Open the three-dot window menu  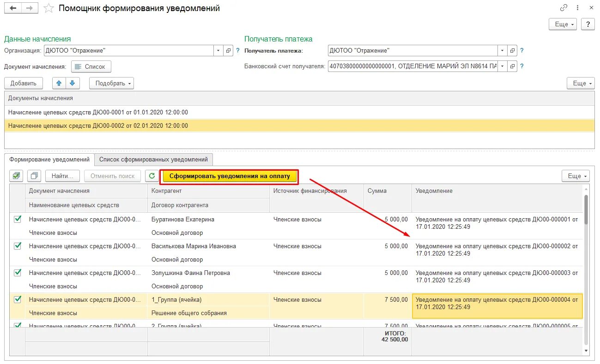pos(577,8)
